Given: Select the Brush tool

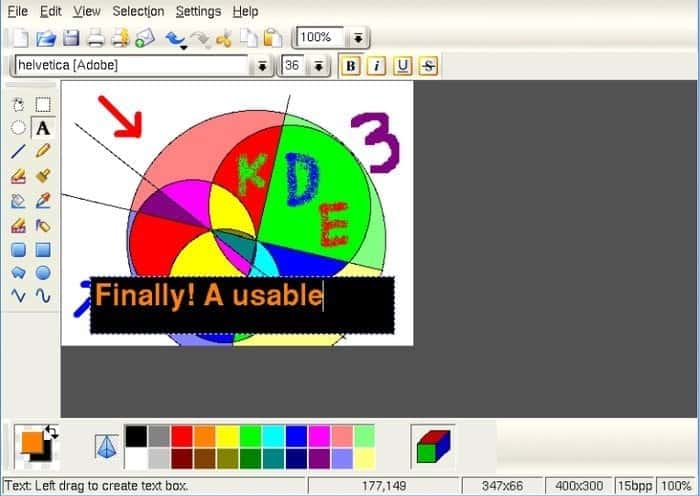Looking at the screenshot, I should point(43,176).
